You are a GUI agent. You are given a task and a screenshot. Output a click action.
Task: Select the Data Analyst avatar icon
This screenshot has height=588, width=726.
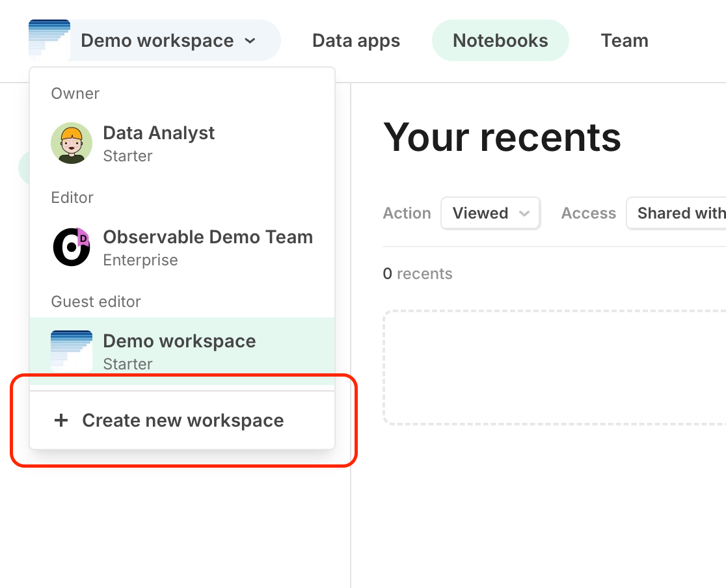click(x=72, y=142)
